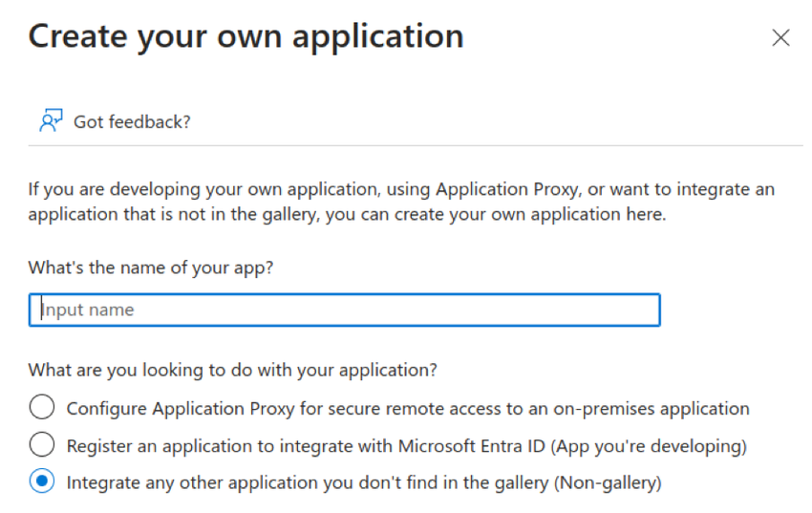Click the divider line below Got feedback
812x513 pixels.
coord(416,146)
